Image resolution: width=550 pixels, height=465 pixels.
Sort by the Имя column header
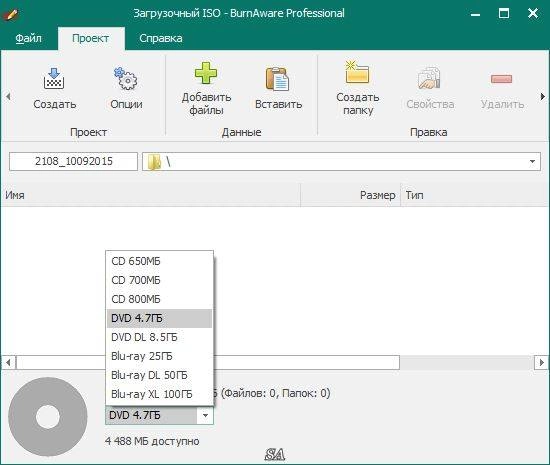point(150,195)
